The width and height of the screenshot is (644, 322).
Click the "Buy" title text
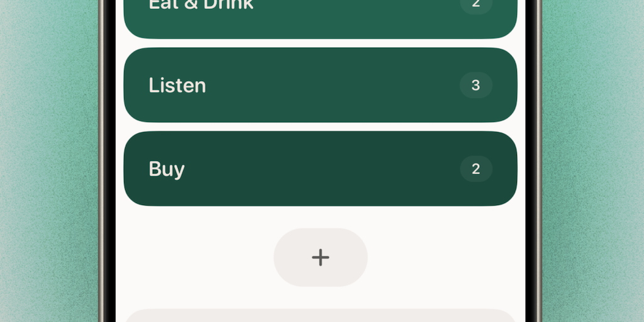click(167, 169)
